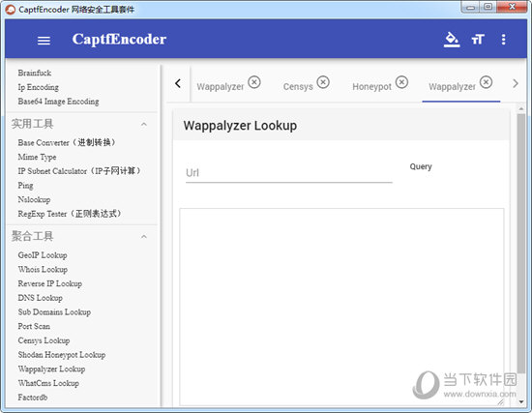Viewport: 532px width, 413px height.
Task: Open Reverse IP Lookup
Action: (50, 283)
